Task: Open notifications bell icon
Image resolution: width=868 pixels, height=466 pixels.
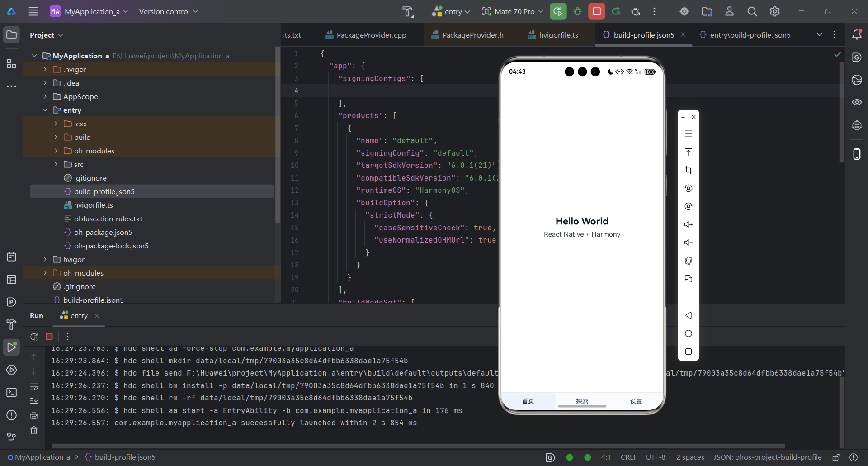Action: [857, 34]
